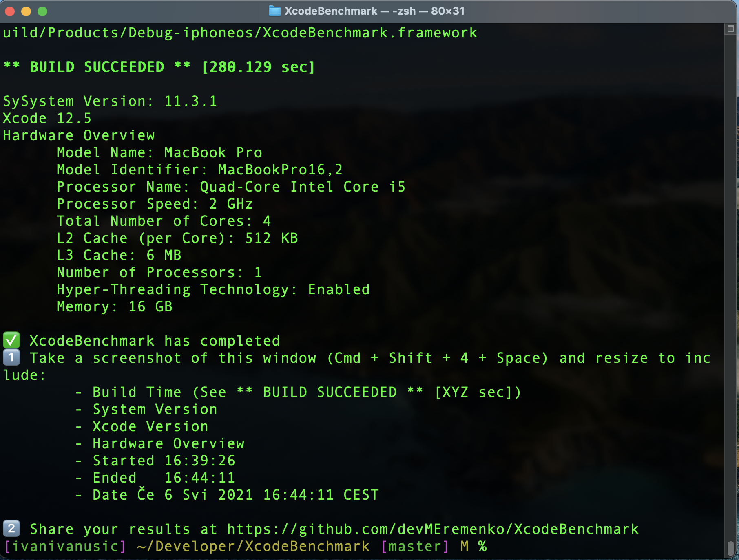The image size is (739, 560).
Task: Click 'XcodeBenchmark has completed' text
Action: point(155,341)
